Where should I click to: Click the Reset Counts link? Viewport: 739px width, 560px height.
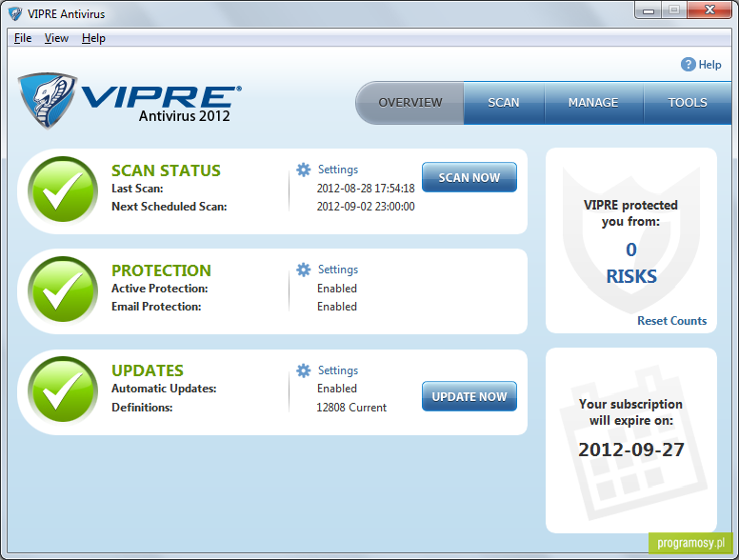[672, 321]
